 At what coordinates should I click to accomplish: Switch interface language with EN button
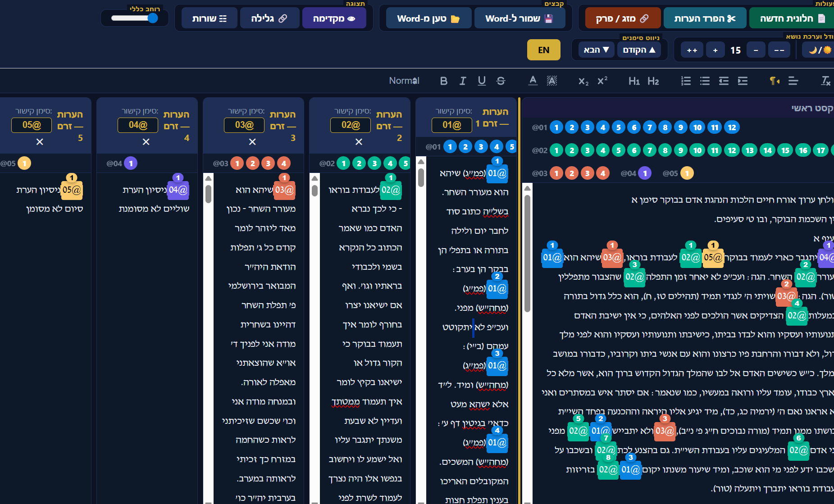[x=543, y=50]
